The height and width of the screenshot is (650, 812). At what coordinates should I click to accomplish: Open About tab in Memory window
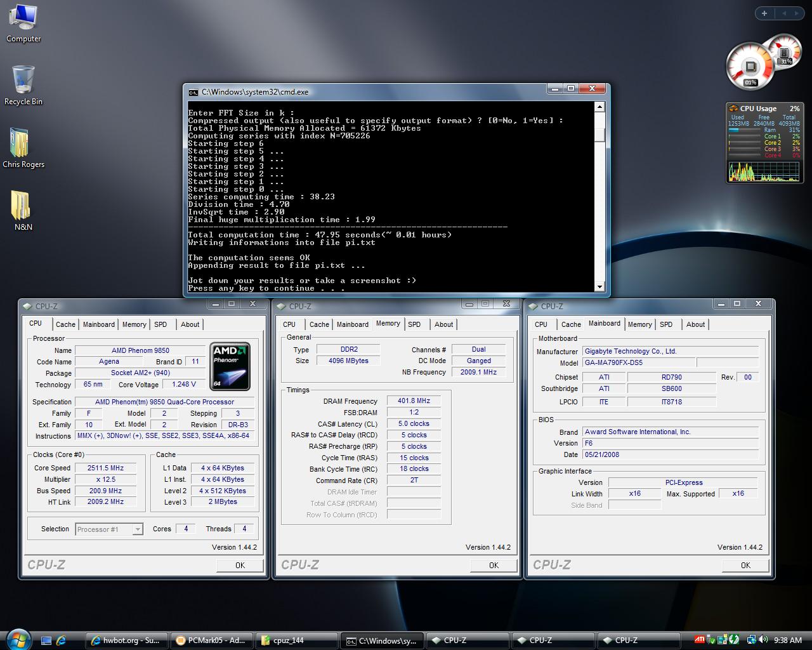(444, 324)
